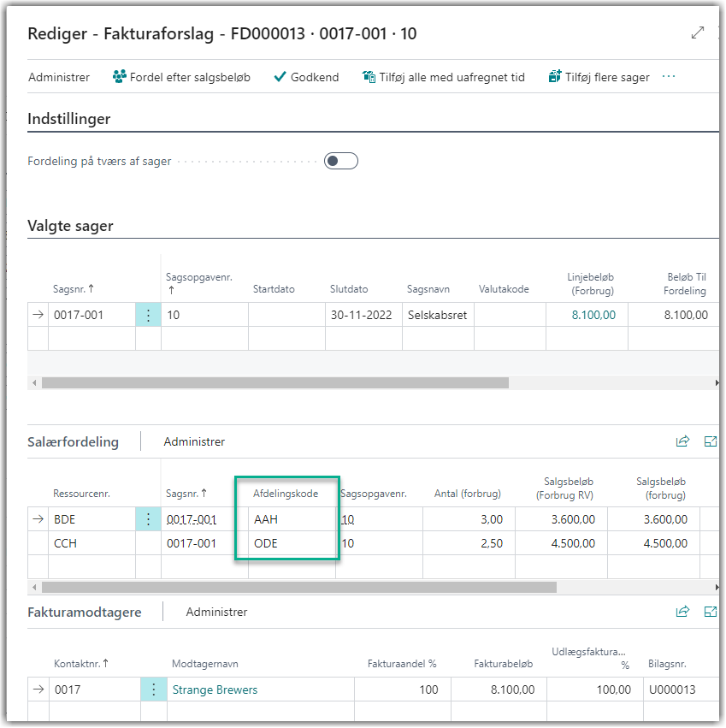The image size is (726, 728).
Task: Open the Administrer menu for Salærfordeling
Action: (194, 441)
